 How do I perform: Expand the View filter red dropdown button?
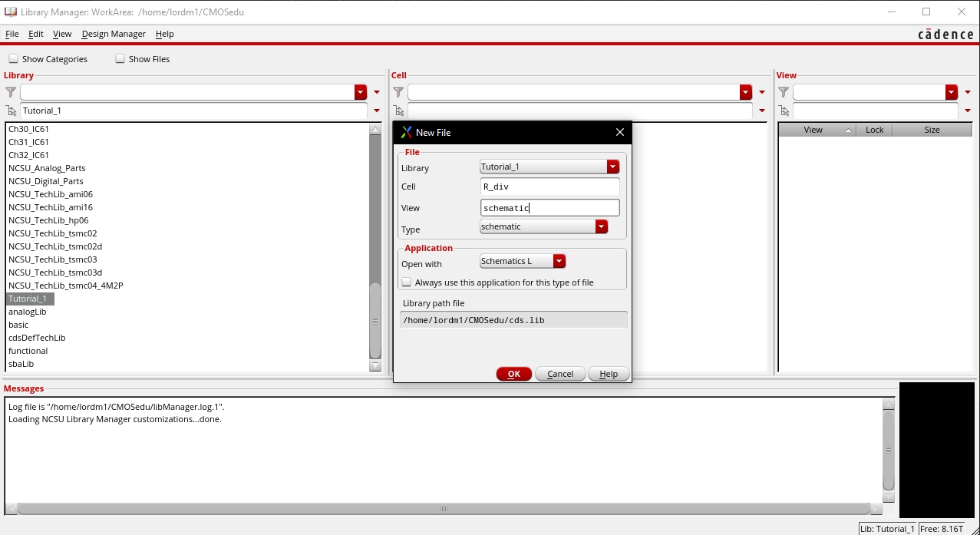click(x=952, y=92)
